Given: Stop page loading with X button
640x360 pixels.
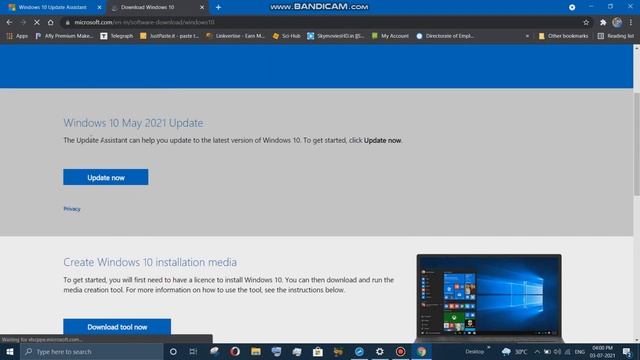Looking at the screenshot, I should click(37, 22).
